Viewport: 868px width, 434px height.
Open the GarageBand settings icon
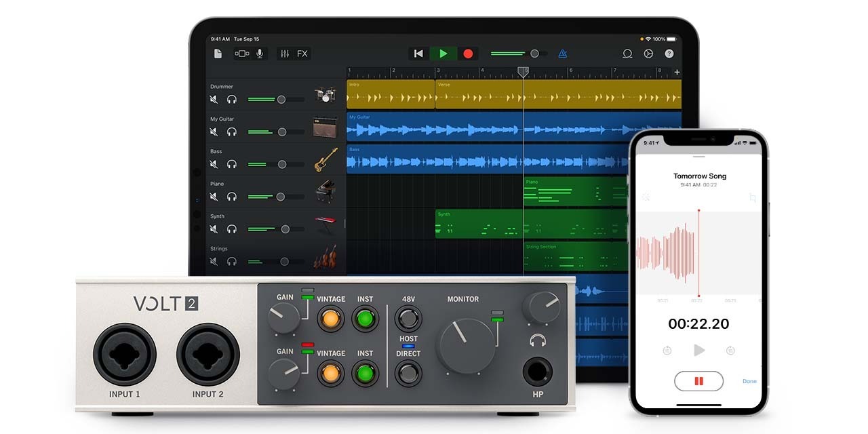point(648,54)
